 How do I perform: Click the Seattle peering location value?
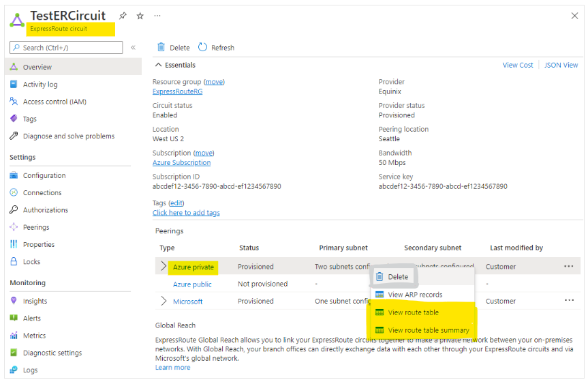(x=389, y=138)
